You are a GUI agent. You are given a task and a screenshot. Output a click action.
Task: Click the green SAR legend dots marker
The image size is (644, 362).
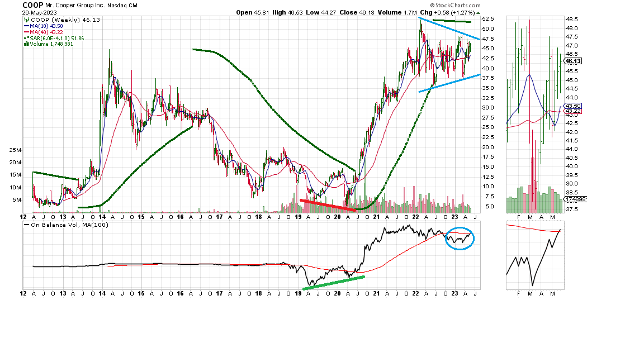(25, 38)
